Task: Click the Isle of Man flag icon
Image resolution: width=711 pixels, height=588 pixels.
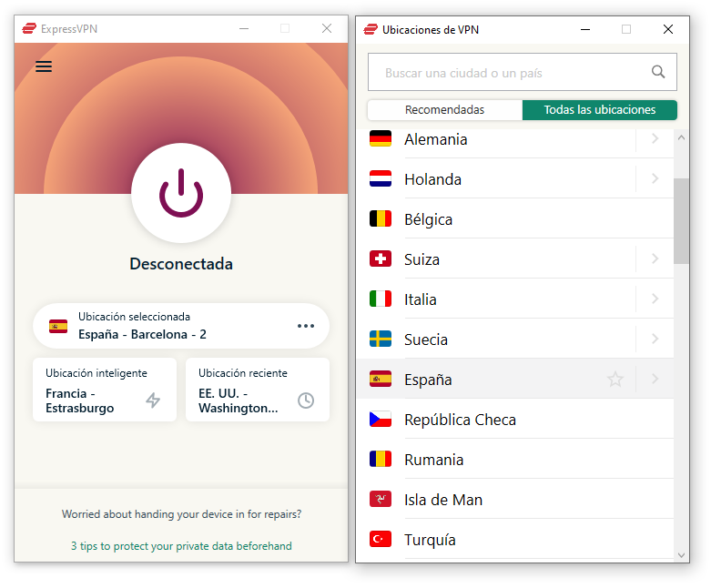Action: click(381, 499)
